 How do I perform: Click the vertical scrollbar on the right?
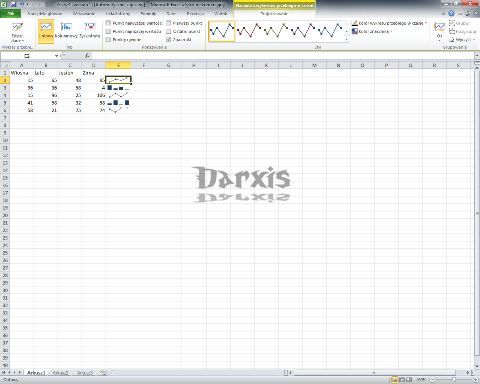click(477, 213)
